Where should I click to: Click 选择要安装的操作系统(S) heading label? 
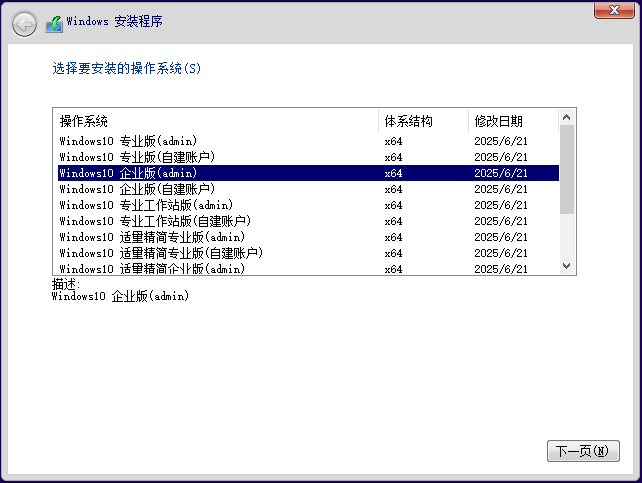127,68
